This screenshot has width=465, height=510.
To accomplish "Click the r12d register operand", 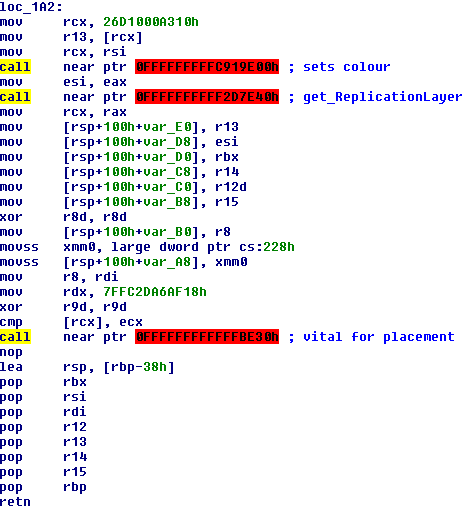I will 231,187.
